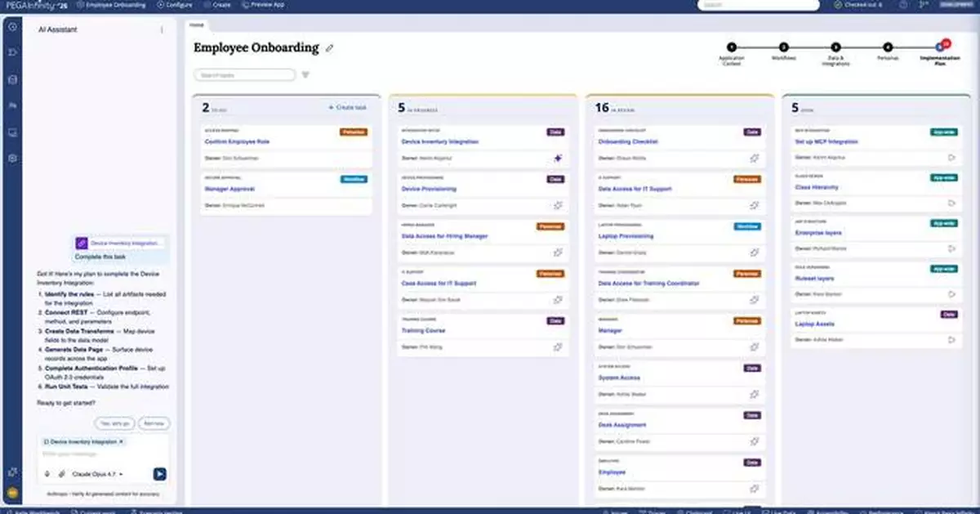Click the agent icon on Data Access for Hiring Manager card

(x=558, y=253)
